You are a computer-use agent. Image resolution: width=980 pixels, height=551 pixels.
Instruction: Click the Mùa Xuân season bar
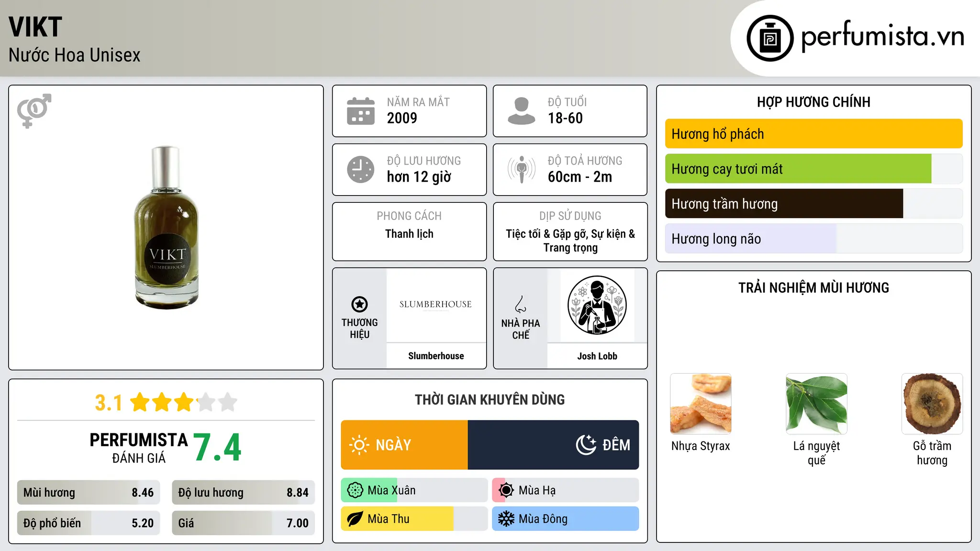coord(414,490)
